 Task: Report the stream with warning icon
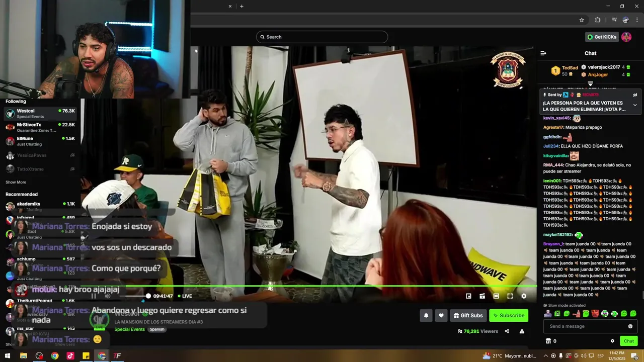(522, 331)
